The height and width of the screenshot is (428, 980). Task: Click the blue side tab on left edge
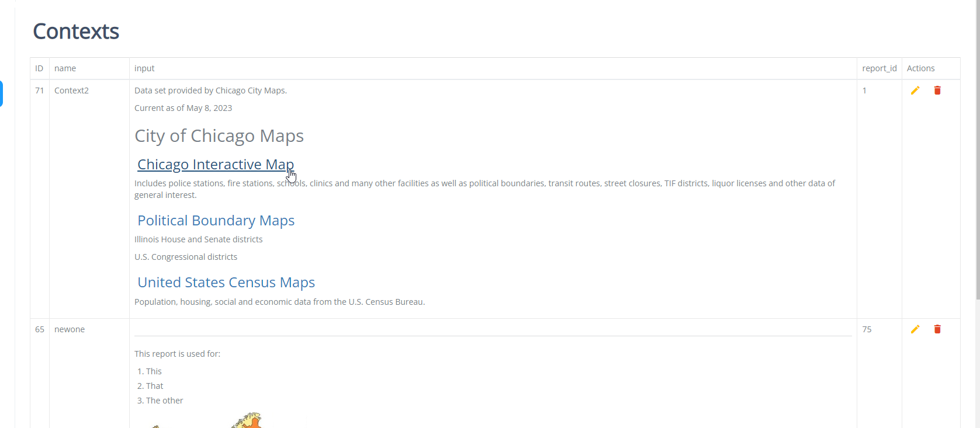click(x=1, y=93)
